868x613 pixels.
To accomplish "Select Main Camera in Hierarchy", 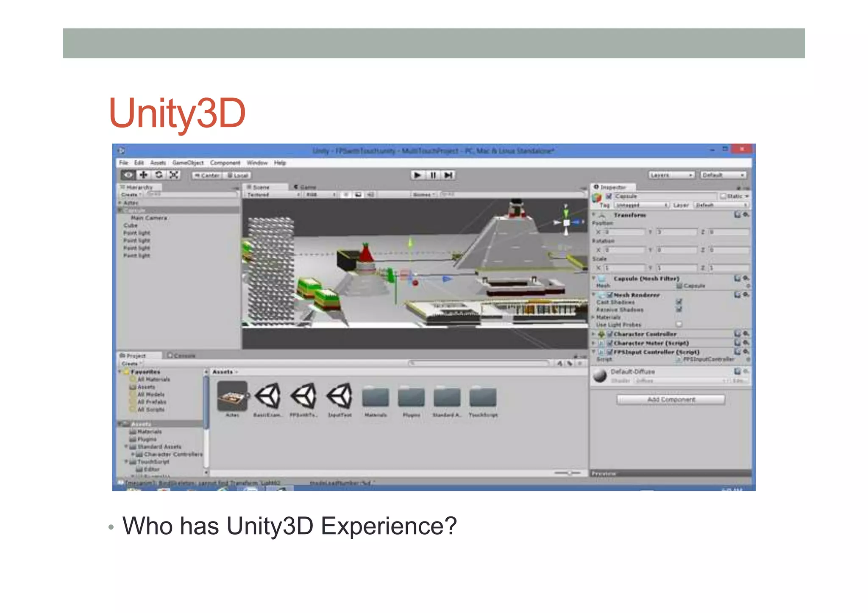I will [x=149, y=218].
